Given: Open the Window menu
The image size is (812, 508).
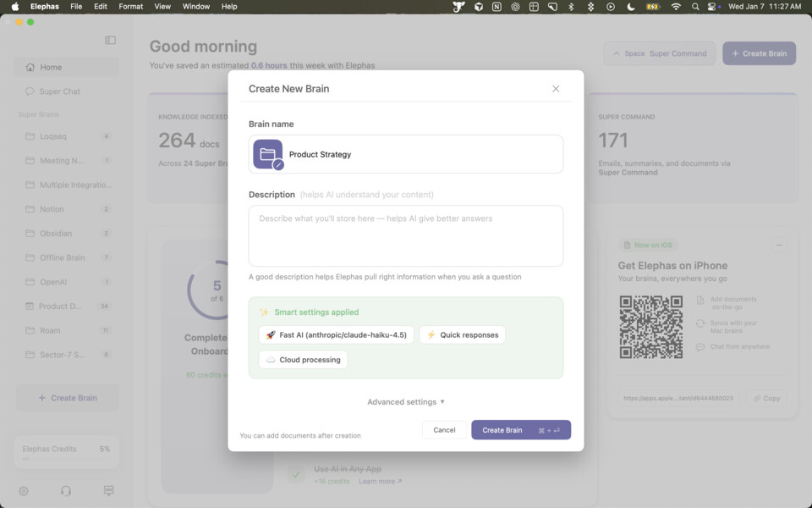Looking at the screenshot, I should [x=195, y=7].
